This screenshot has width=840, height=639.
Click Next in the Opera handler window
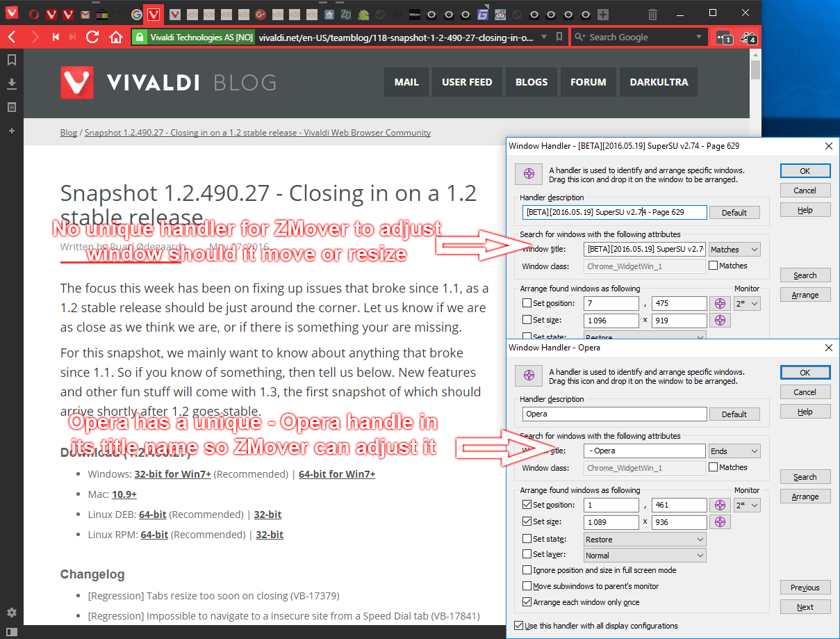805,607
